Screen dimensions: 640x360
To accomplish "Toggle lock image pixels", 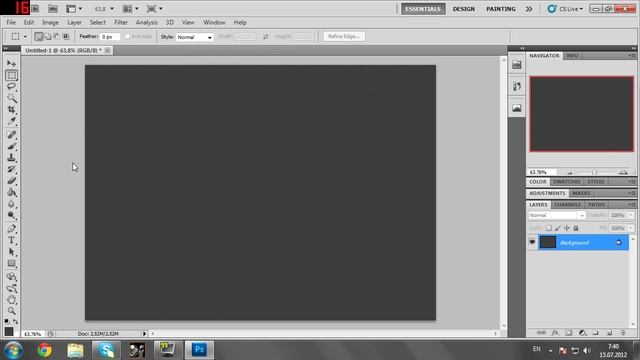I will [558, 228].
